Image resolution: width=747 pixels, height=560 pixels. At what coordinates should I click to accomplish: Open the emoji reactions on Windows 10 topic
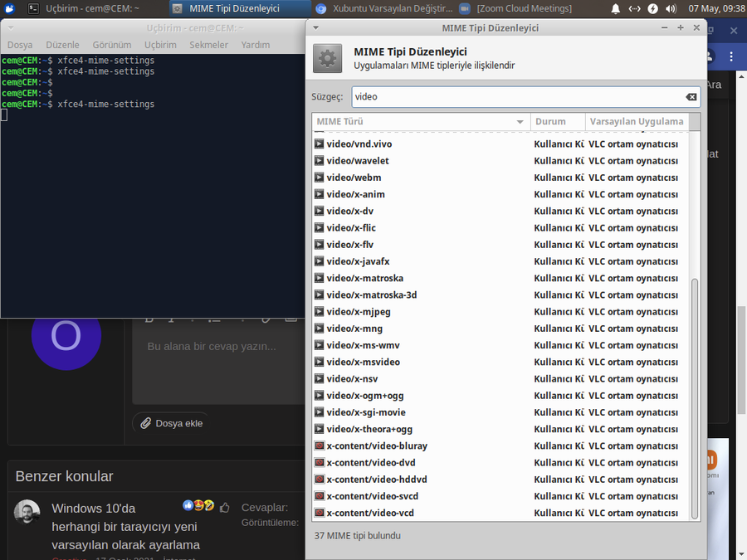click(x=198, y=505)
